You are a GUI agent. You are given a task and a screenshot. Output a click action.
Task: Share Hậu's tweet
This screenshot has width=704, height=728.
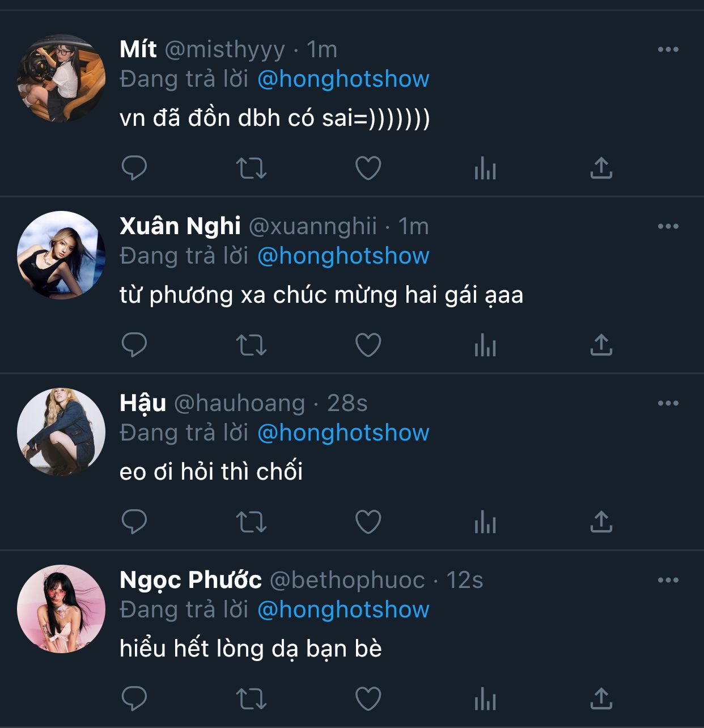[601, 522]
